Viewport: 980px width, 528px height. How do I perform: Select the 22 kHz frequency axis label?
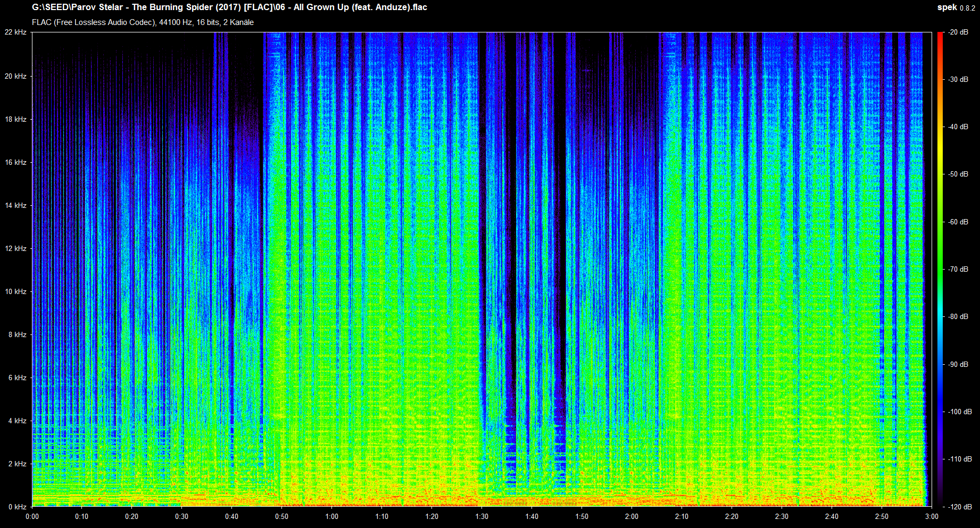point(15,32)
